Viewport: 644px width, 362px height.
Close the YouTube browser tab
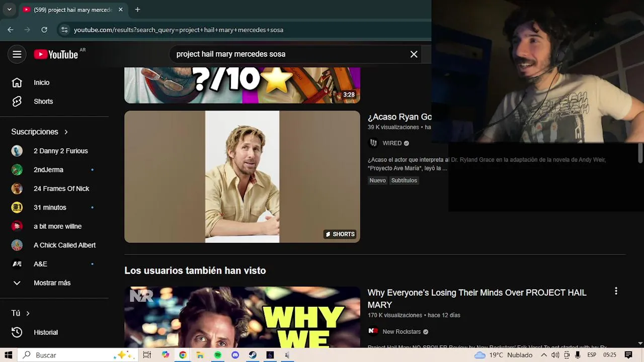click(121, 10)
